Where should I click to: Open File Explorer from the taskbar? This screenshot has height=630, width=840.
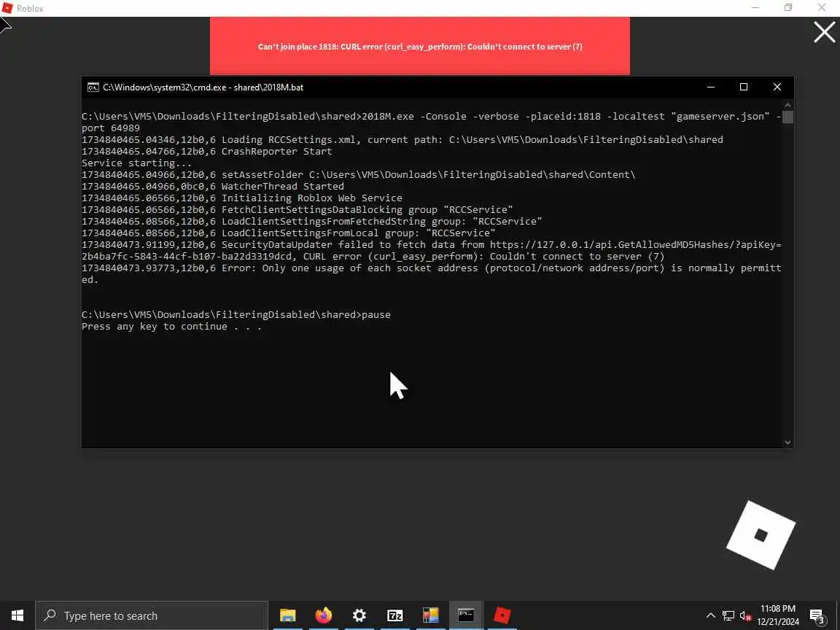tap(288, 615)
